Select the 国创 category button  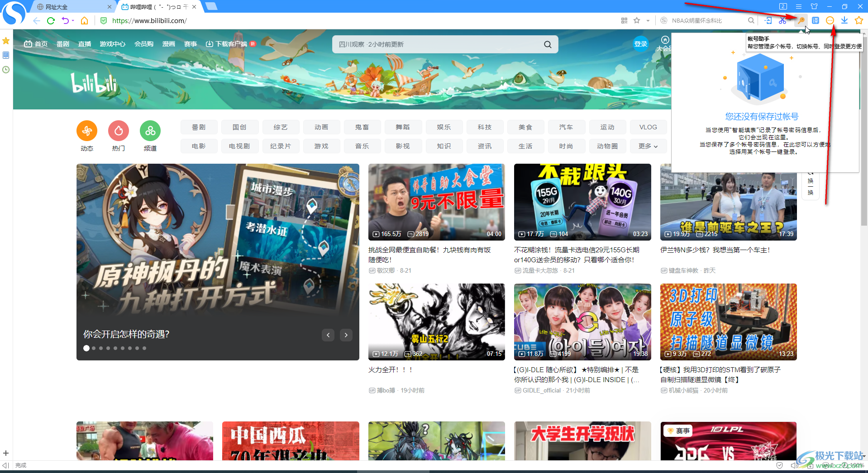240,127
